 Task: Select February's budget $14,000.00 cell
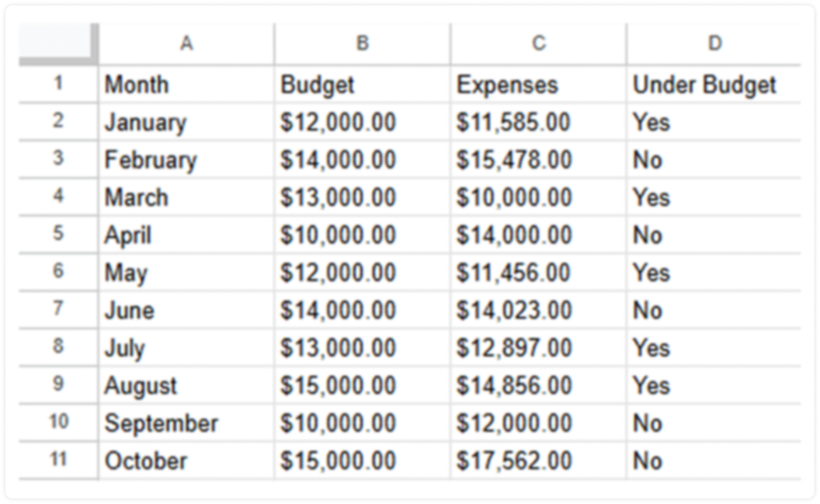[362, 159]
